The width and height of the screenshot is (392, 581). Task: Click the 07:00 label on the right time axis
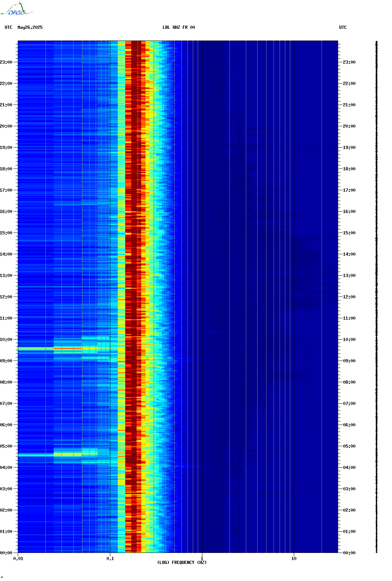coord(349,404)
